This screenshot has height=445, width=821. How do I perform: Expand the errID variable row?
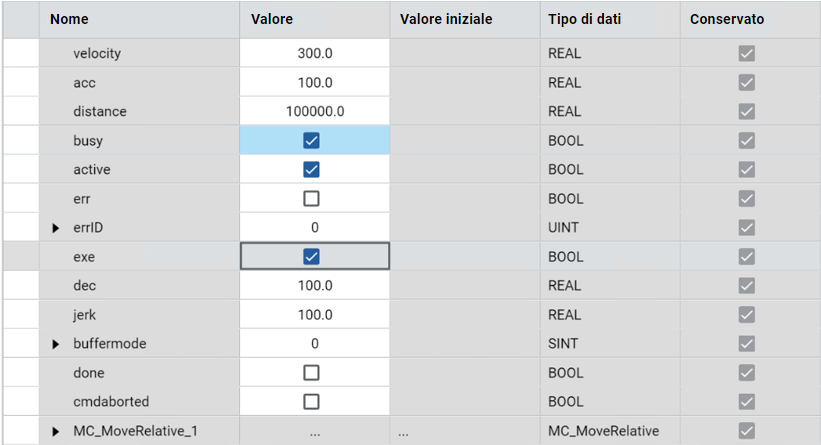(56, 228)
